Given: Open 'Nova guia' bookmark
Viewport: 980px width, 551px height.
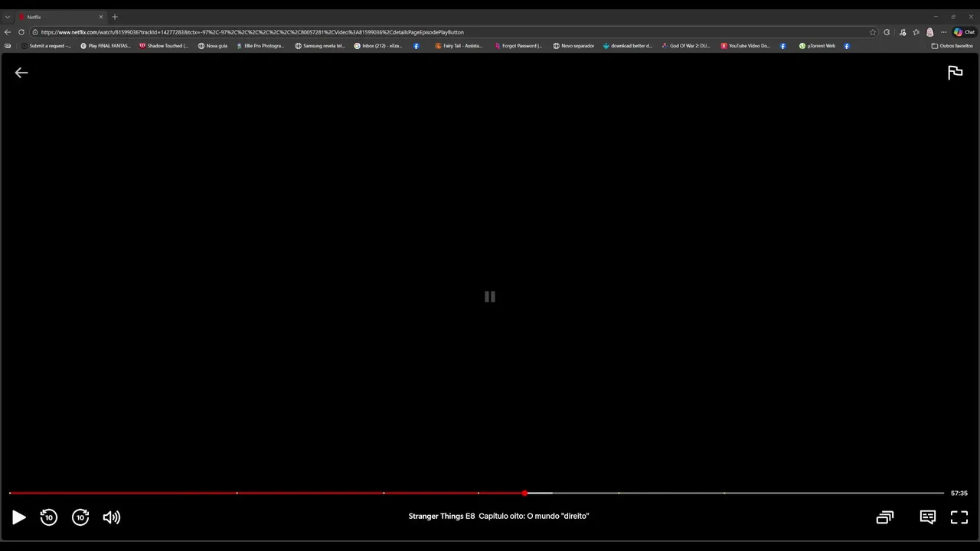Looking at the screenshot, I should pos(213,46).
